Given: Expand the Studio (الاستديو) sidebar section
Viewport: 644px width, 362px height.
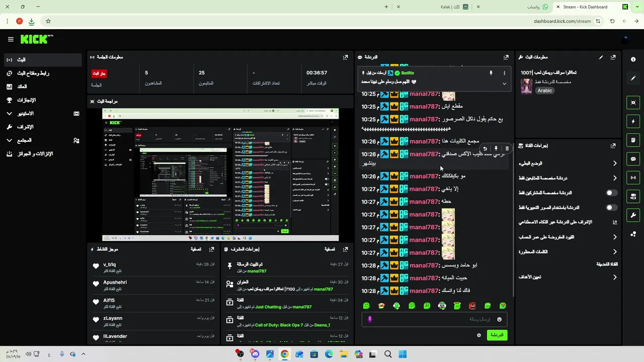Looking at the screenshot, I should (43, 114).
